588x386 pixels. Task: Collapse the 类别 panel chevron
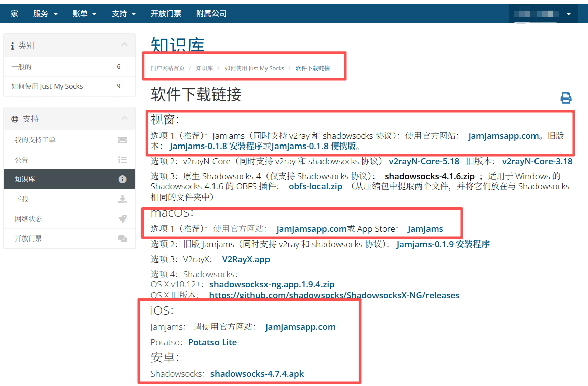click(124, 45)
